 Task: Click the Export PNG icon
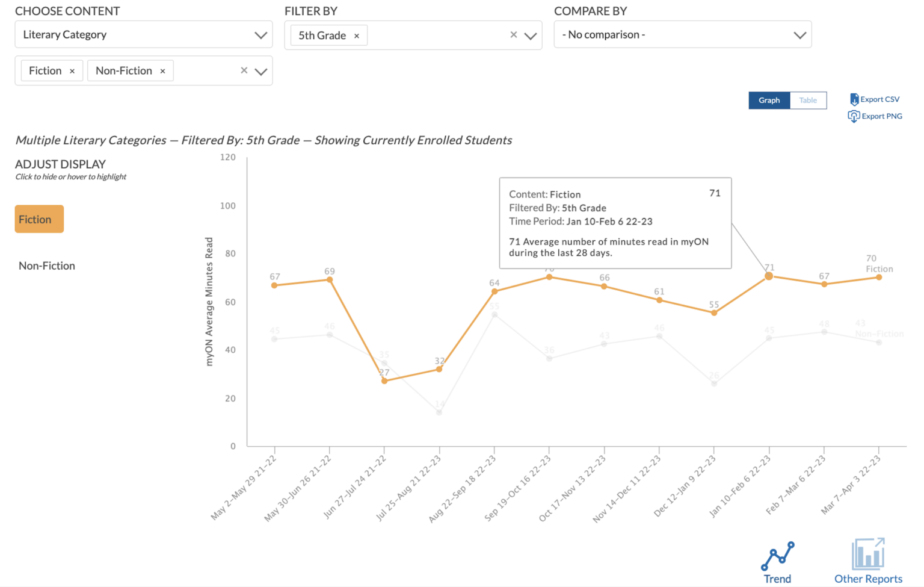point(855,116)
